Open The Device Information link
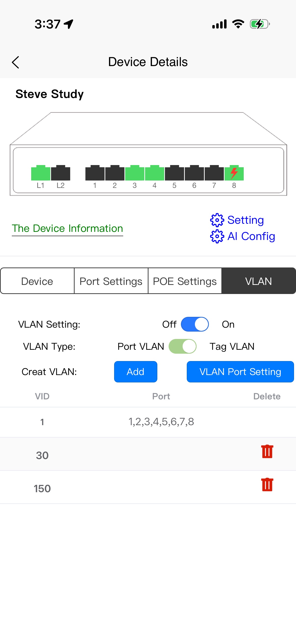 (x=67, y=228)
